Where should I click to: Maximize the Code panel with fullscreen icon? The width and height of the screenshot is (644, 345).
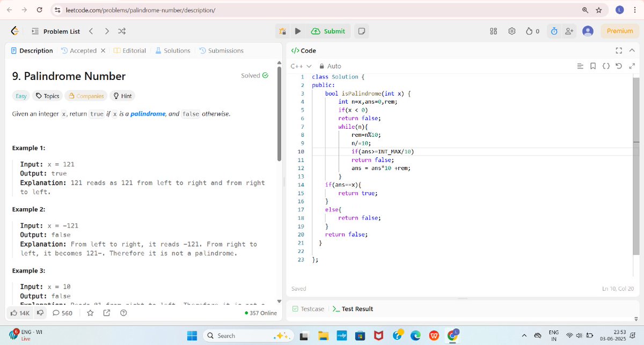point(619,50)
